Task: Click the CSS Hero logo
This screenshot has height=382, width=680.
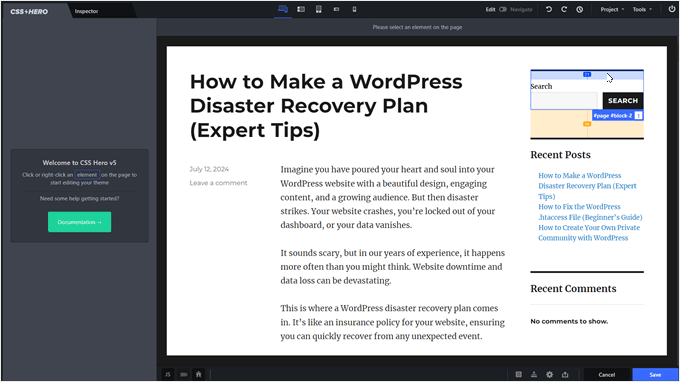Action: (29, 12)
